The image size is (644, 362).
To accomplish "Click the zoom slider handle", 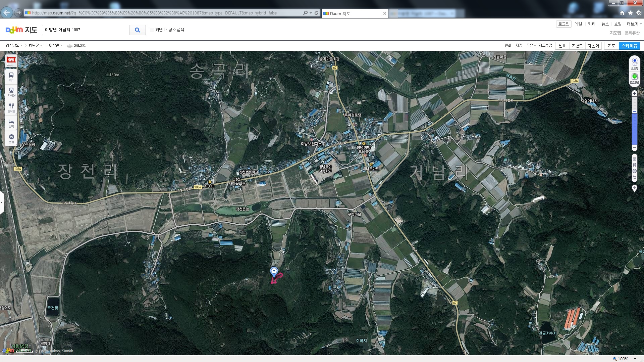I will point(634,111).
